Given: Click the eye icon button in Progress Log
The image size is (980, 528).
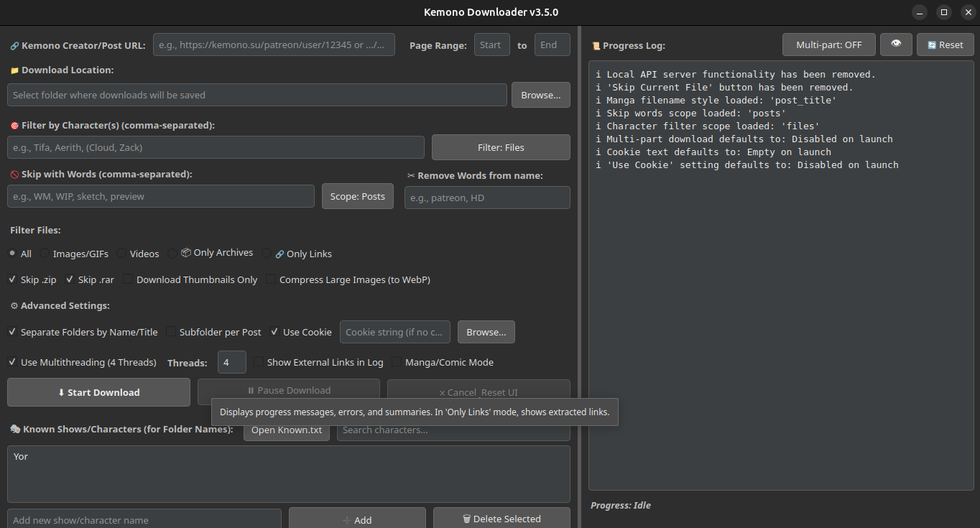Looking at the screenshot, I should point(896,45).
